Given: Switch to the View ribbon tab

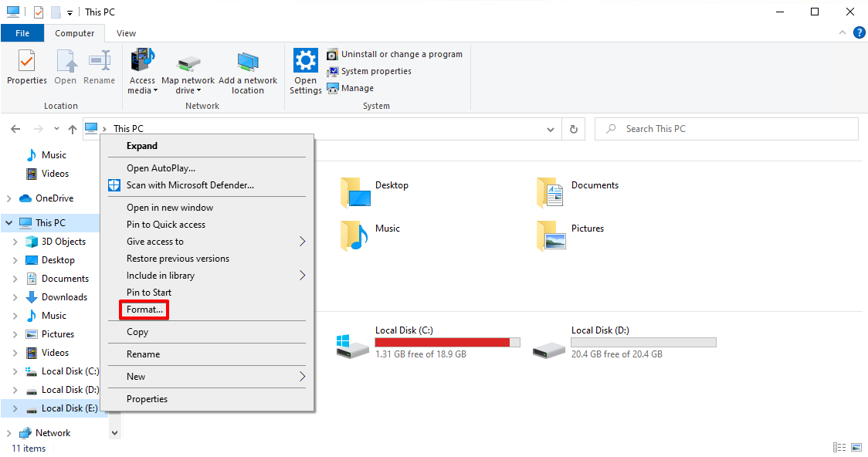Looking at the screenshot, I should click(x=126, y=33).
